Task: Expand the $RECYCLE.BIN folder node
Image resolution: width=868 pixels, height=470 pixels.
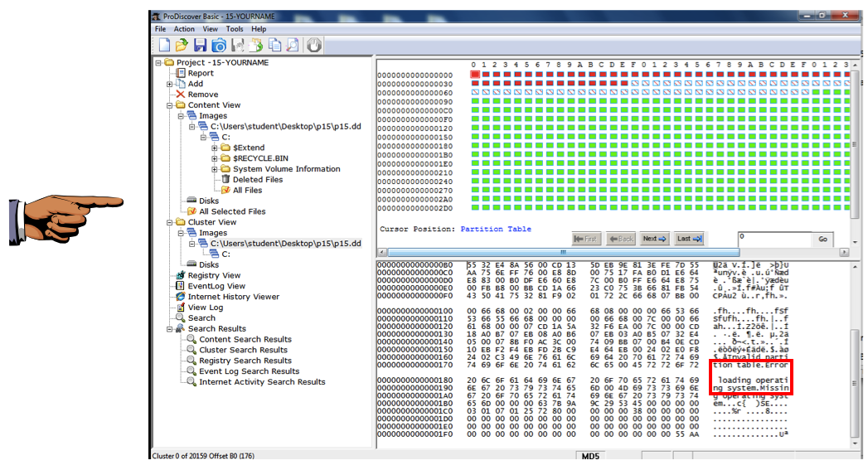Action: [215, 158]
